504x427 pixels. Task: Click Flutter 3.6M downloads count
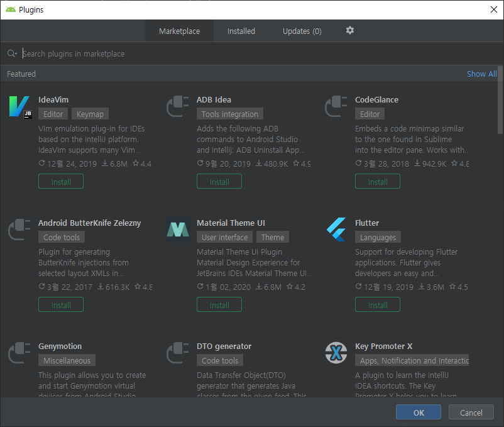pyautogui.click(x=431, y=287)
